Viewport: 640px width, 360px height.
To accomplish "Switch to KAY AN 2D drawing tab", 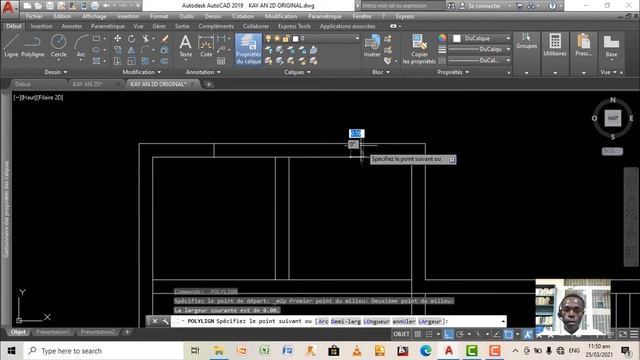I will (x=87, y=84).
